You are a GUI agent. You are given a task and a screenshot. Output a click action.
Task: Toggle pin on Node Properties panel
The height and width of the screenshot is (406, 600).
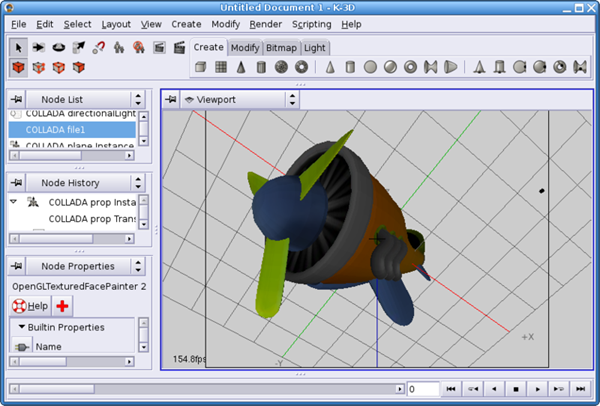pyautogui.click(x=16, y=266)
